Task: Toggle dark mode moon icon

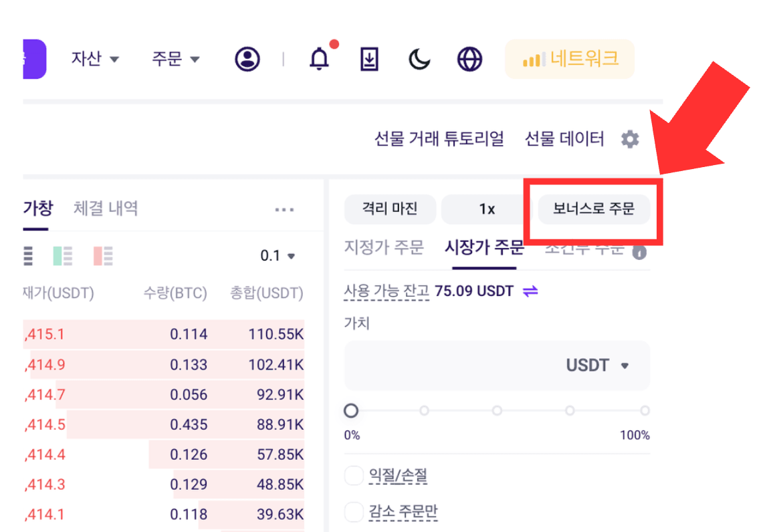Action: click(419, 59)
